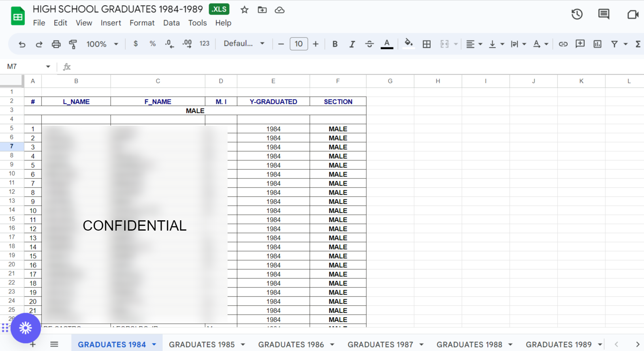This screenshot has height=351, width=644.
Task: Open the Edit menu
Action: point(60,23)
